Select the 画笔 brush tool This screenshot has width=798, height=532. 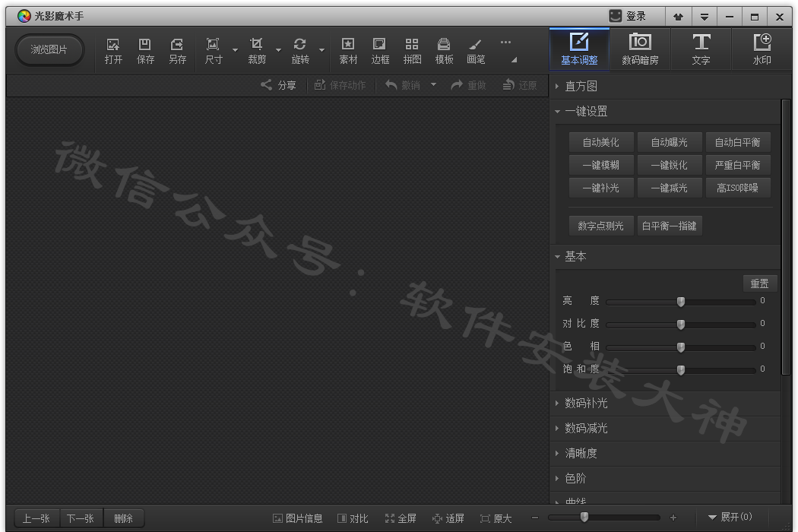[x=476, y=51]
